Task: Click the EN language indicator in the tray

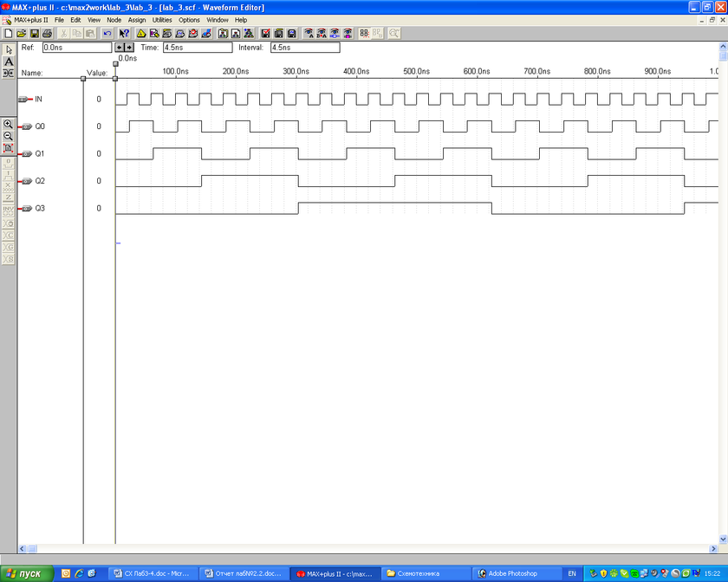Action: tap(572, 573)
